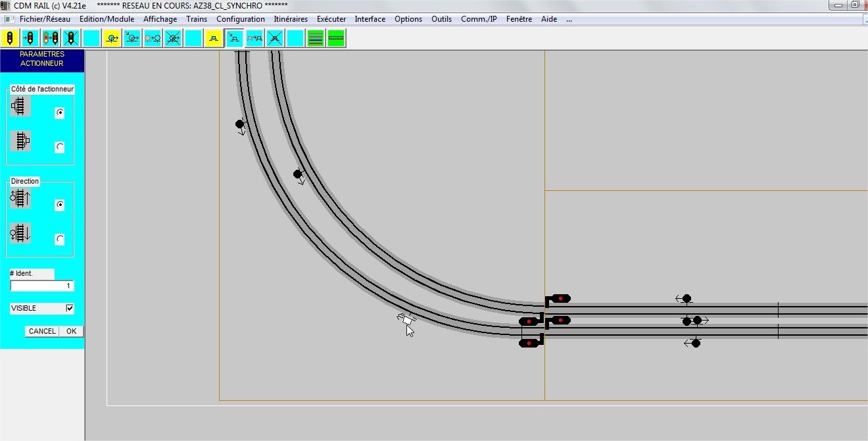Screen dimensions: 868x441
Task: Select the first Côté de l'actionneur radio option
Action: coord(60,113)
